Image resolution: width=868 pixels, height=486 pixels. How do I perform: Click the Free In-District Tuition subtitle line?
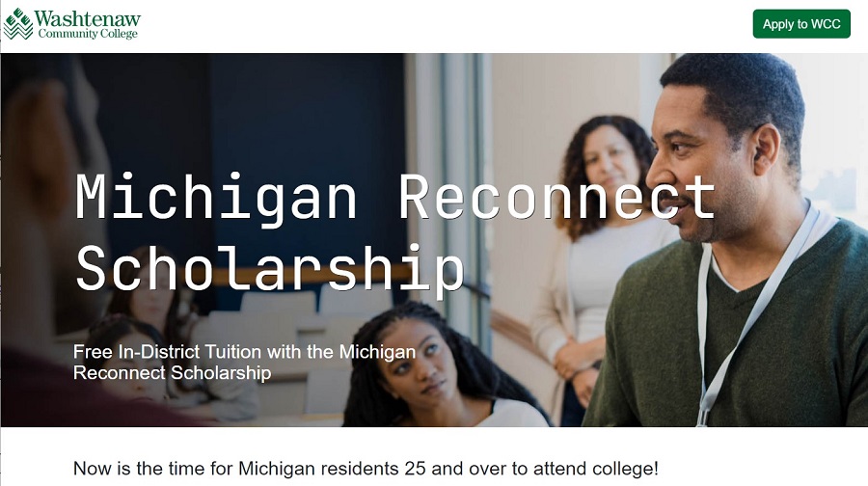[244, 352]
